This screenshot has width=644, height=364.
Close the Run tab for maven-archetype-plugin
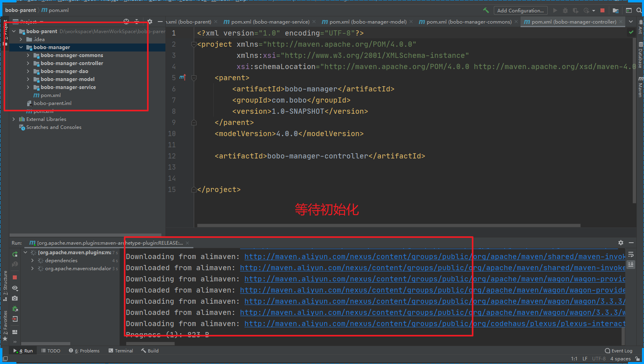point(187,243)
